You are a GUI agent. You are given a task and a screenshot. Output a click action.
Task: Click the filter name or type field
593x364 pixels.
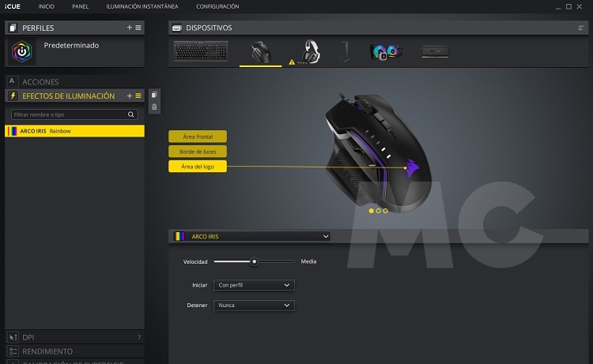[x=67, y=114]
